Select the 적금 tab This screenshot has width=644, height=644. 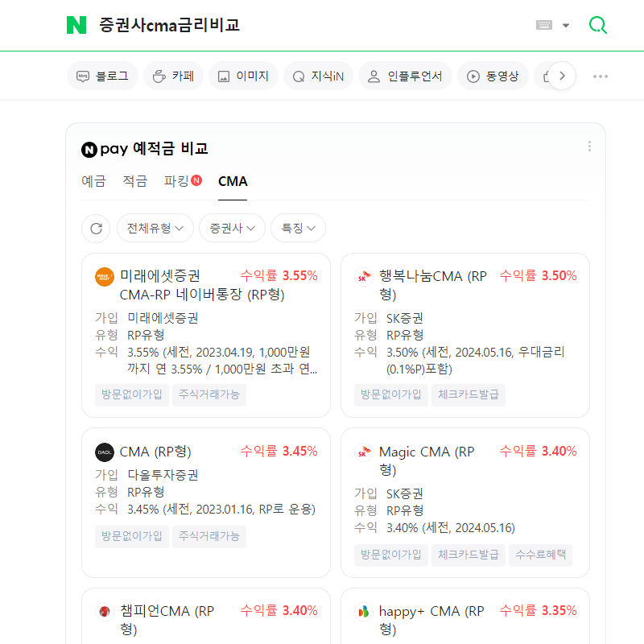(x=134, y=182)
